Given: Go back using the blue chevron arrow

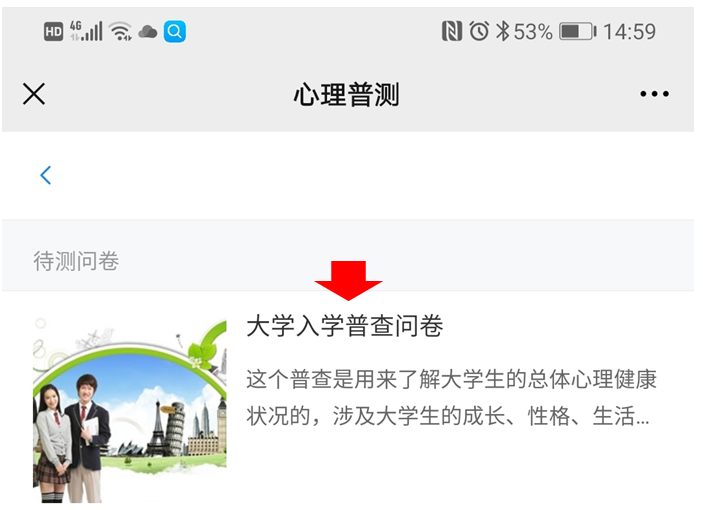Looking at the screenshot, I should pos(46,175).
